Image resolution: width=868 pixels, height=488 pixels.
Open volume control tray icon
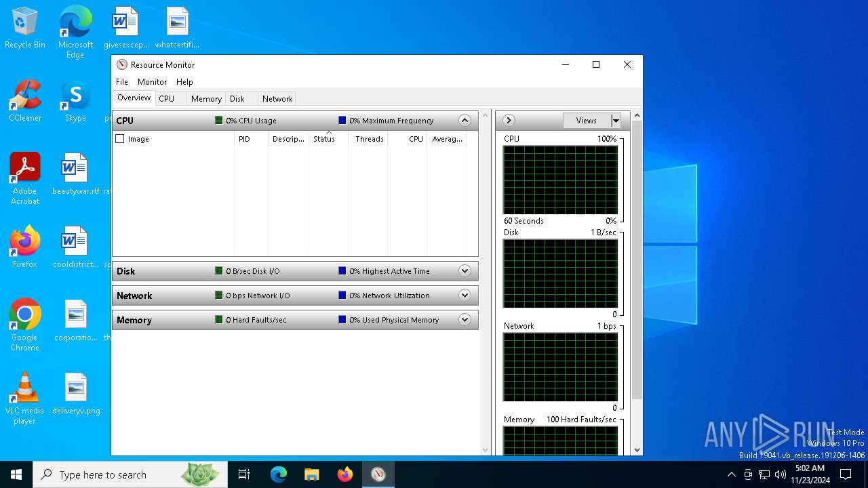(781, 474)
